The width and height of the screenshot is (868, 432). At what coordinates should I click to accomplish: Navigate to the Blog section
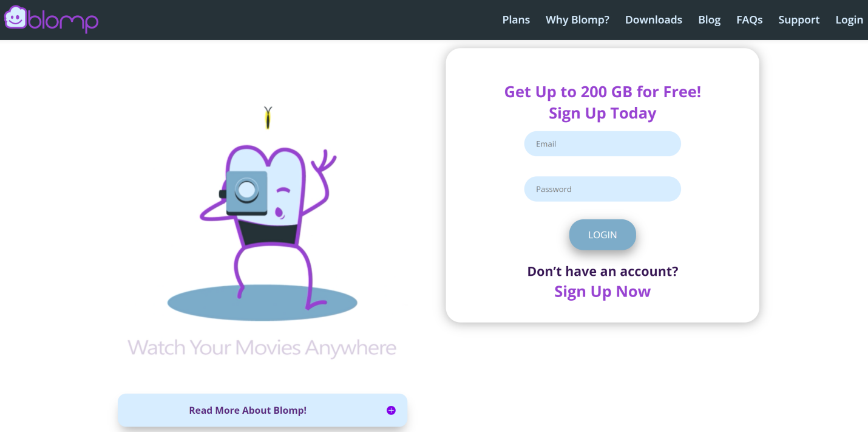709,19
